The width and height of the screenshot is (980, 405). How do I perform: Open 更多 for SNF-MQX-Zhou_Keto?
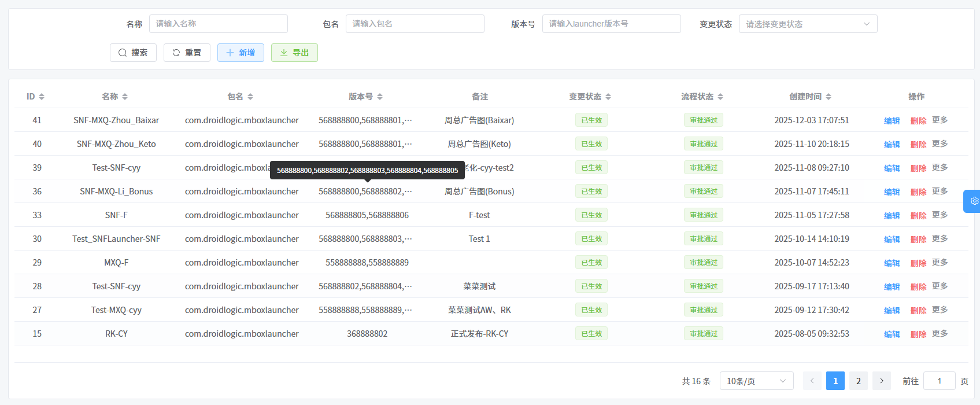point(940,143)
